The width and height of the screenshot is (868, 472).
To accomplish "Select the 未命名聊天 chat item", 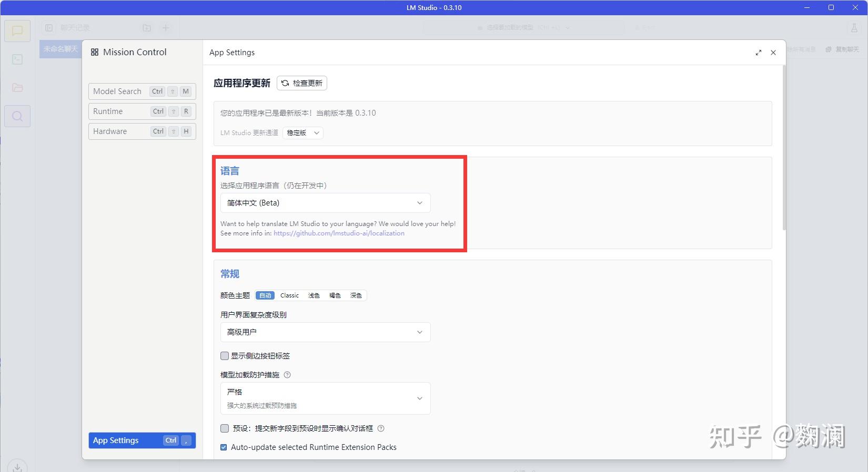I will (x=60, y=49).
